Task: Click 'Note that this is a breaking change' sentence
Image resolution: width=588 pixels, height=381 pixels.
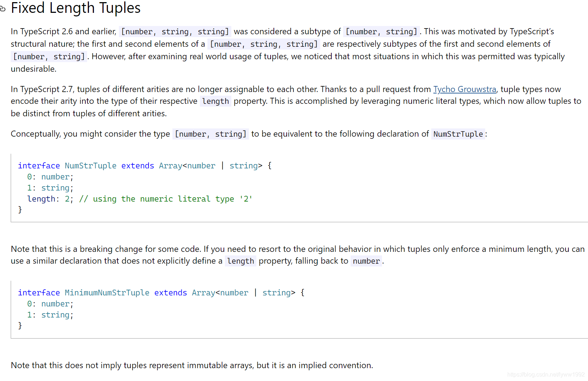Action: pyautogui.click(x=106, y=249)
